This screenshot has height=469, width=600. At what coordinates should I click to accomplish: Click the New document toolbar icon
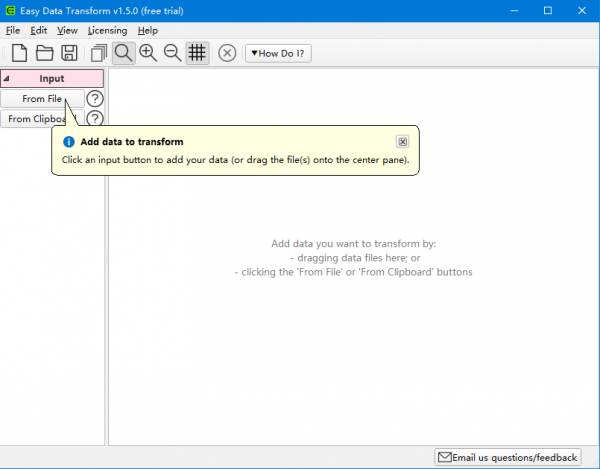19,53
